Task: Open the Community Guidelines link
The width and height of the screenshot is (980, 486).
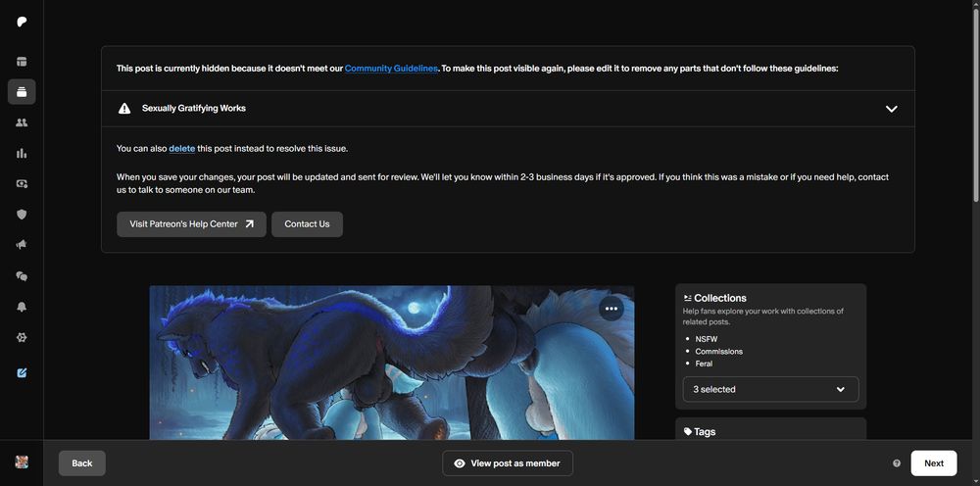Action: [391, 69]
